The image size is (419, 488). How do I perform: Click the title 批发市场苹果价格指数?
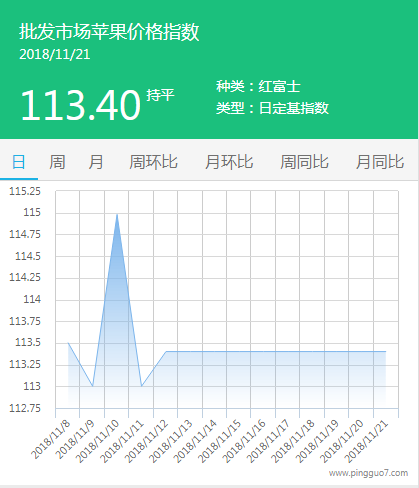(x=109, y=32)
